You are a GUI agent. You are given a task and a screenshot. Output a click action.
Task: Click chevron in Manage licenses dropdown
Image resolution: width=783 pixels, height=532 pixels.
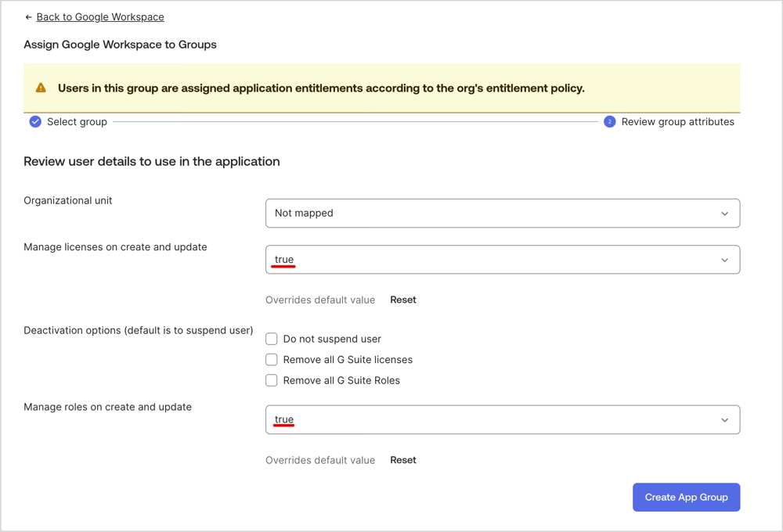pos(724,260)
